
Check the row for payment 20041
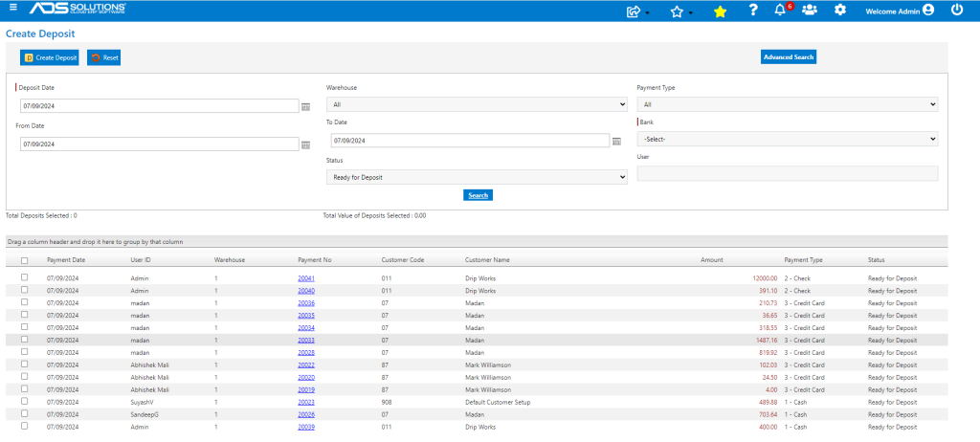[x=24, y=276]
